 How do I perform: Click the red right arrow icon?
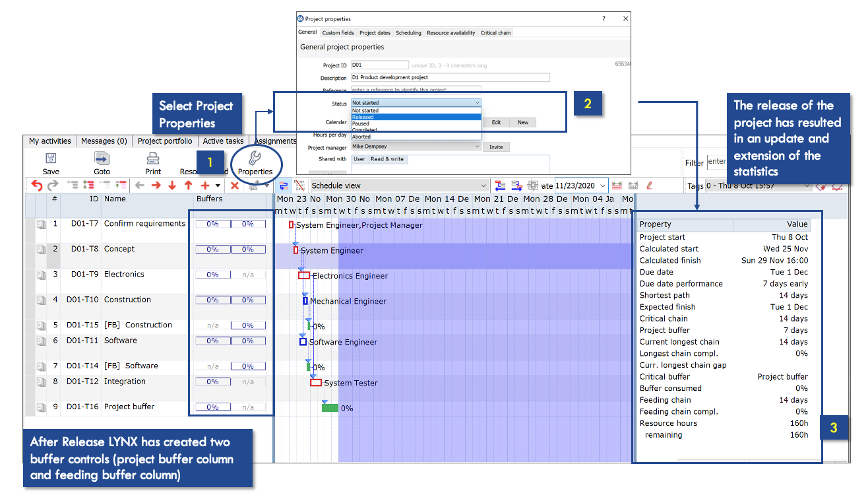click(x=156, y=186)
